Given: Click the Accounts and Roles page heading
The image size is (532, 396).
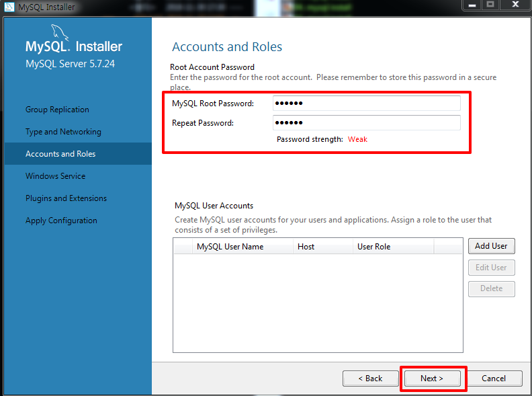Looking at the screenshot, I should [x=227, y=46].
